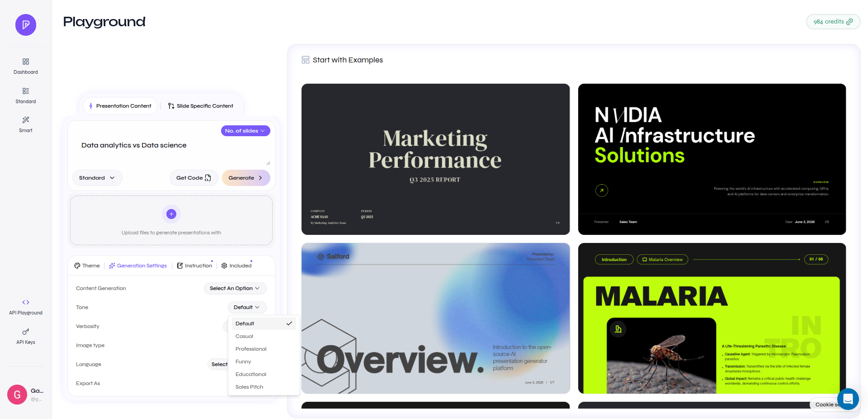This screenshot has width=868, height=419.
Task: Switch to the Generation Settings tab
Action: pos(138,266)
